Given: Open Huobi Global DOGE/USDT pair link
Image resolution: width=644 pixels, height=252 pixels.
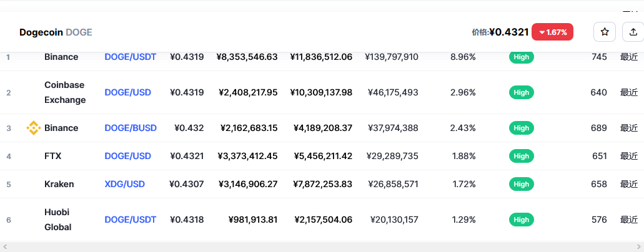Looking at the screenshot, I should [x=130, y=220].
